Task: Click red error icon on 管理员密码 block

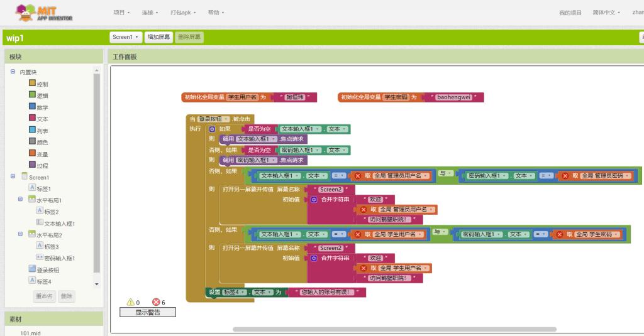Action: pyautogui.click(x=565, y=176)
